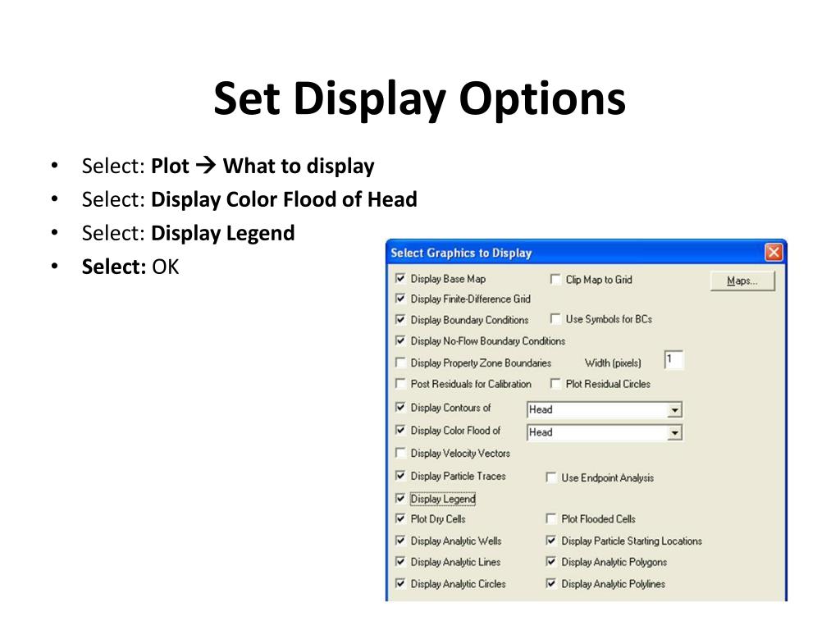This screenshot has width=840, height=630.
Task: Toggle the Display Legend checkbox
Action: [x=400, y=498]
